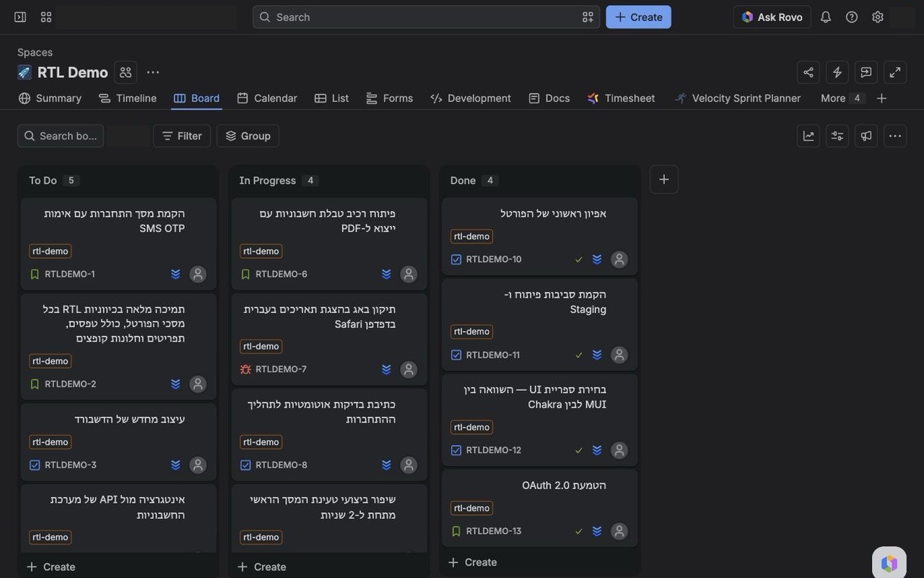Click done checkmark on RTLDEMO-10 card
Image resolution: width=924 pixels, height=578 pixels.
point(578,259)
